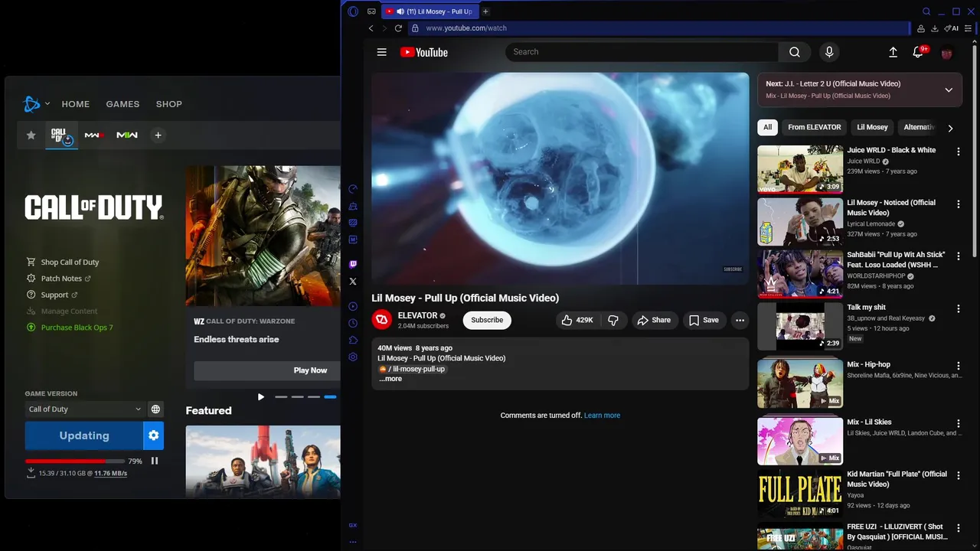Open YouTube hamburger guide menu
Screen dimensions: 980x551
click(381, 52)
